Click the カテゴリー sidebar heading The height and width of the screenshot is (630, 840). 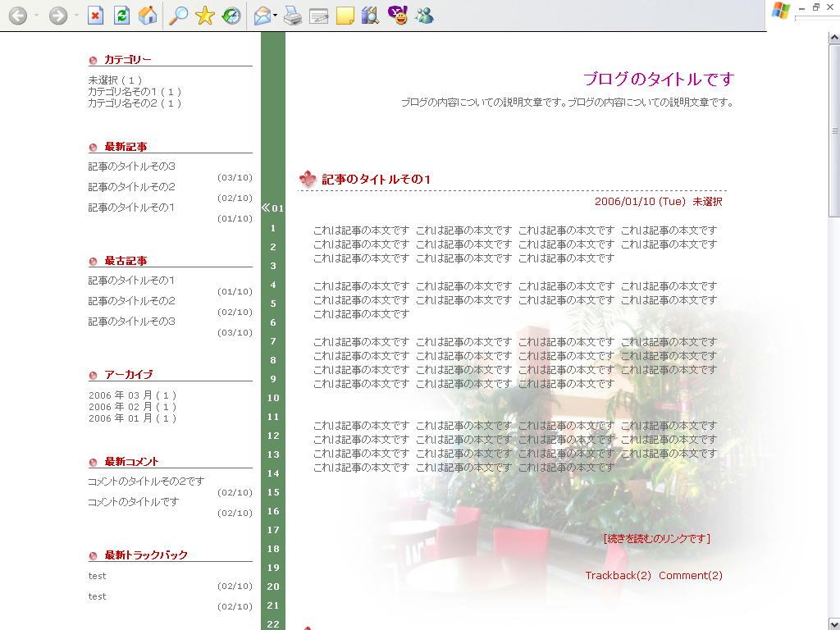127,59
